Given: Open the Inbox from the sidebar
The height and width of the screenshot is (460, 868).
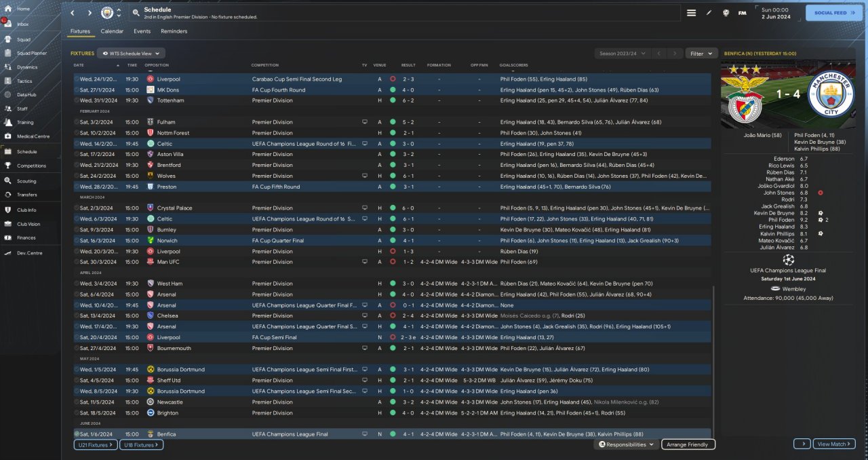Looking at the screenshot, I should click(22, 24).
